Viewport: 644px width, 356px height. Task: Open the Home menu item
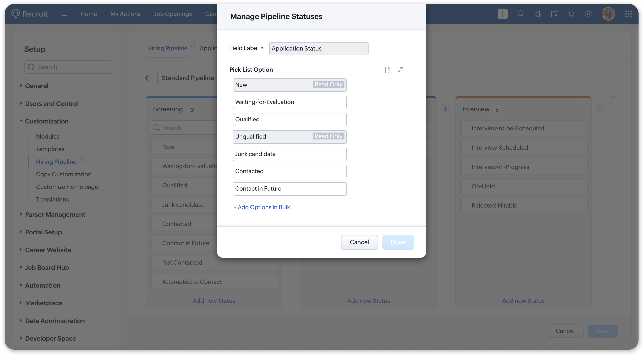[88, 14]
